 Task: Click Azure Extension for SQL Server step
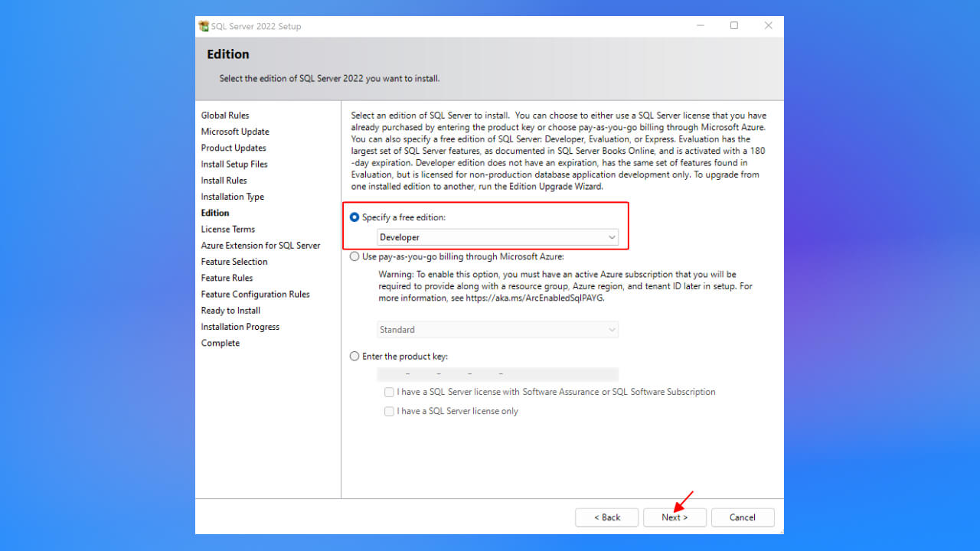tap(261, 246)
